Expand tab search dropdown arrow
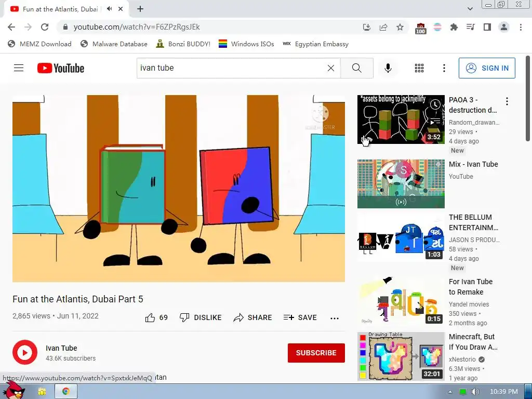 (x=470, y=9)
